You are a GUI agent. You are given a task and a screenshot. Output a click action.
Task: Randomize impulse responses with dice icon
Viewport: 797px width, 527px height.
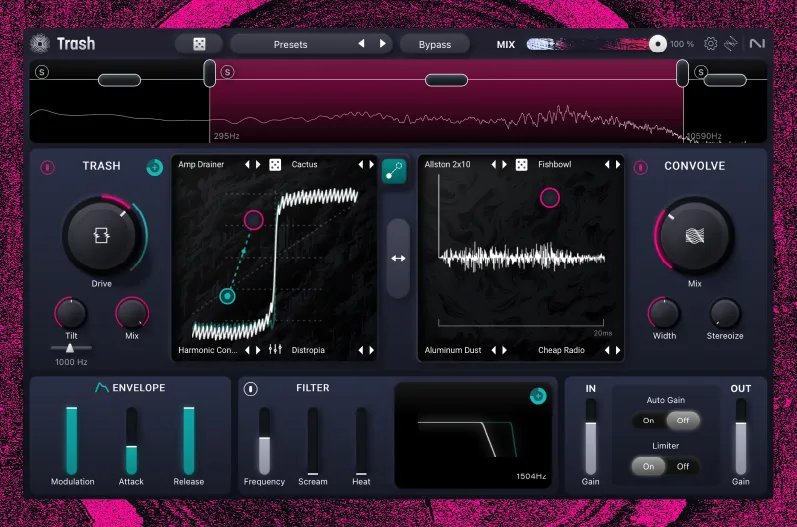pyautogui.click(x=522, y=165)
